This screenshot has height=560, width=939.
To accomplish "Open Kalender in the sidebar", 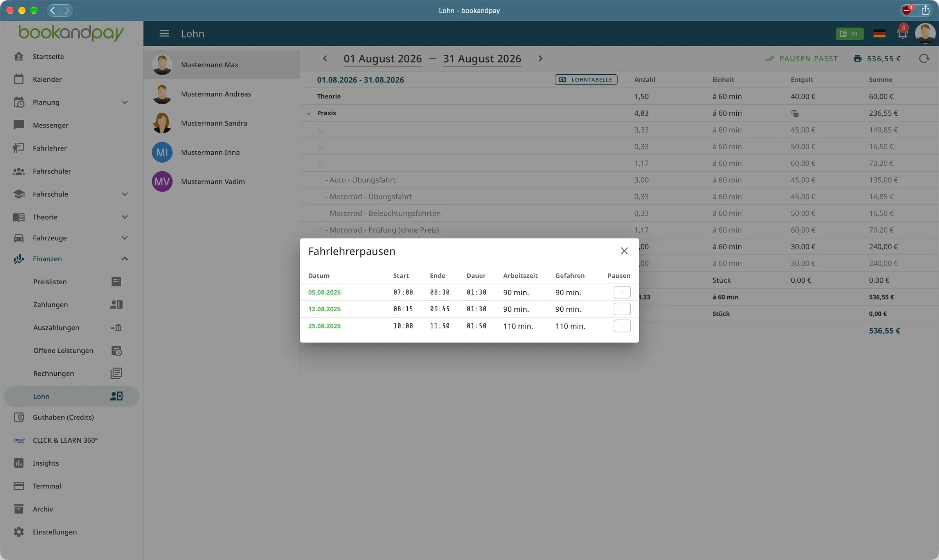I will point(71,79).
